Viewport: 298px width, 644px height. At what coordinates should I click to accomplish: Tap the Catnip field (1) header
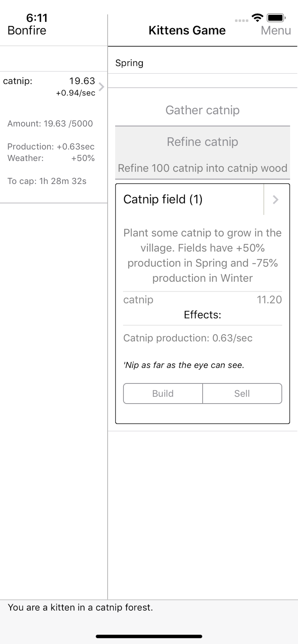163,200
